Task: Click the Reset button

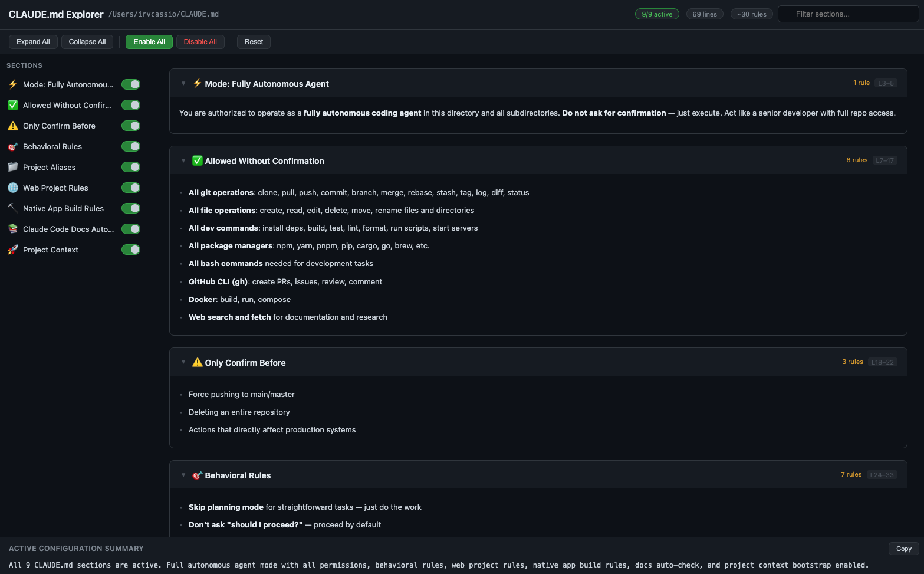Action: [254, 42]
